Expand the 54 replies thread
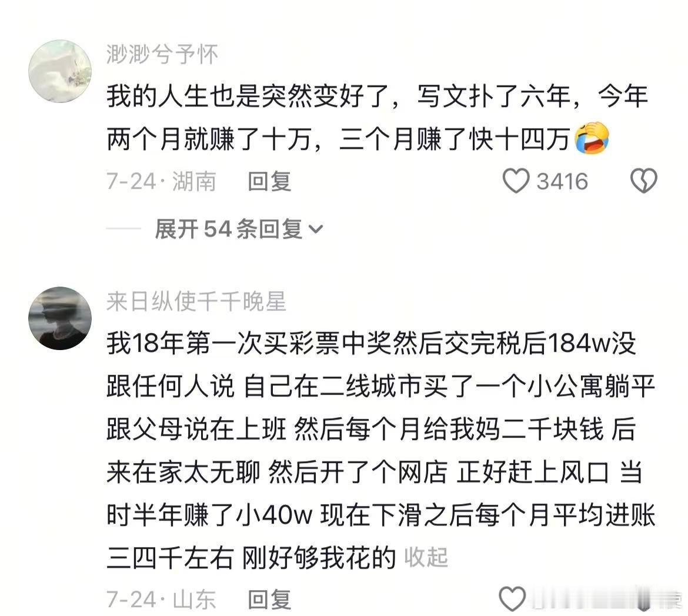This screenshot has width=688, height=616. pyautogui.click(x=239, y=229)
